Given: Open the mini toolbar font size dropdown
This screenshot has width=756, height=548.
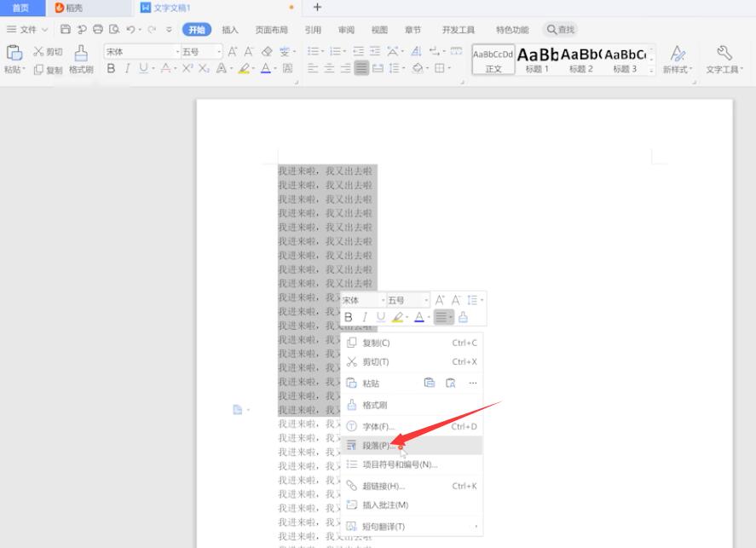Looking at the screenshot, I should click(x=426, y=300).
